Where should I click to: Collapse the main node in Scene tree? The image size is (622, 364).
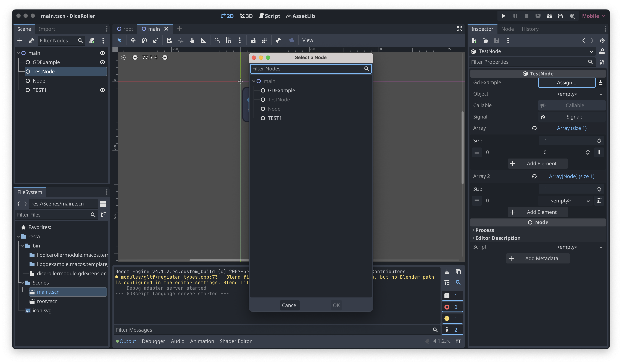click(x=19, y=53)
